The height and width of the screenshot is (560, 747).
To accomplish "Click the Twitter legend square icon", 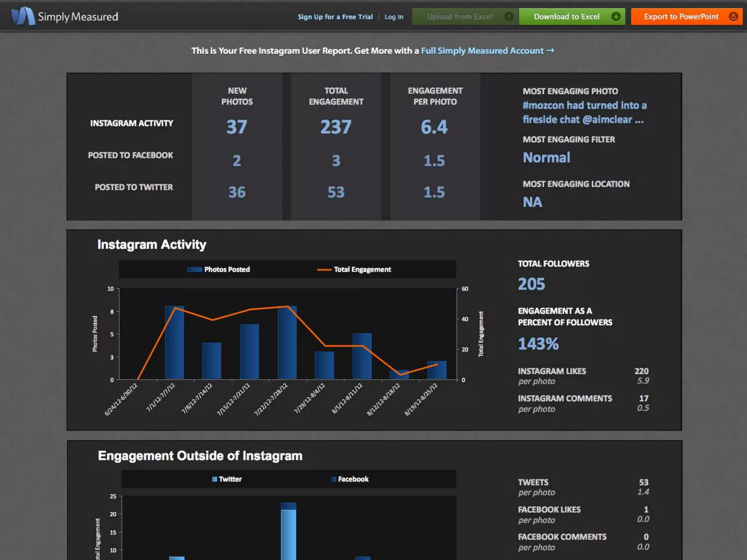I will [214, 479].
